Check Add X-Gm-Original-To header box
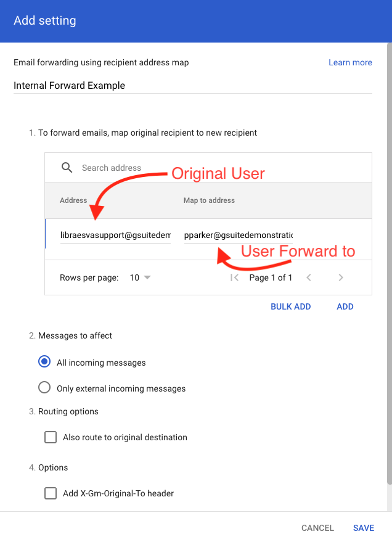The width and height of the screenshot is (392, 542). pos(51,493)
